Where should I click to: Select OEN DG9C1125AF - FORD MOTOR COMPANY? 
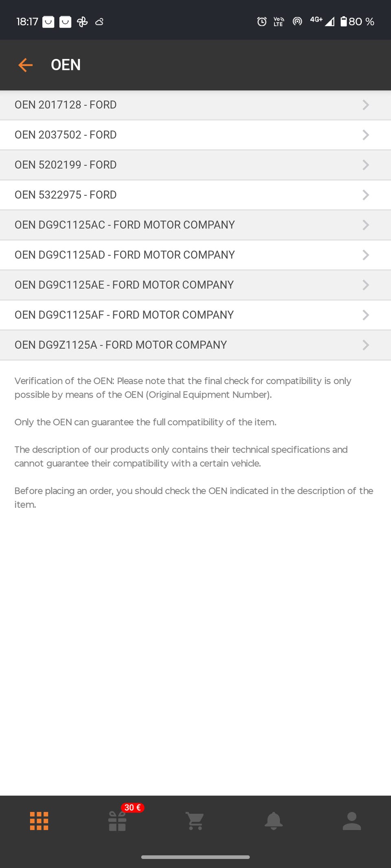click(x=195, y=315)
